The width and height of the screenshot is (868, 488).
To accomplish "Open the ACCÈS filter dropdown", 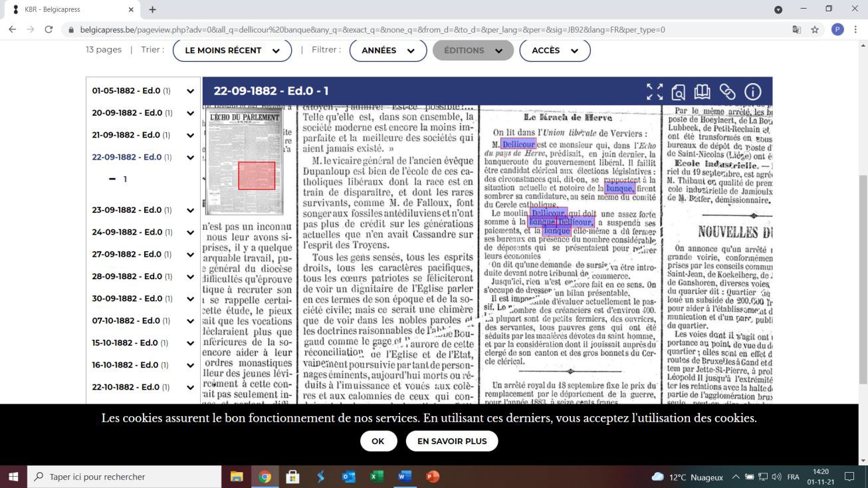I will 554,51.
